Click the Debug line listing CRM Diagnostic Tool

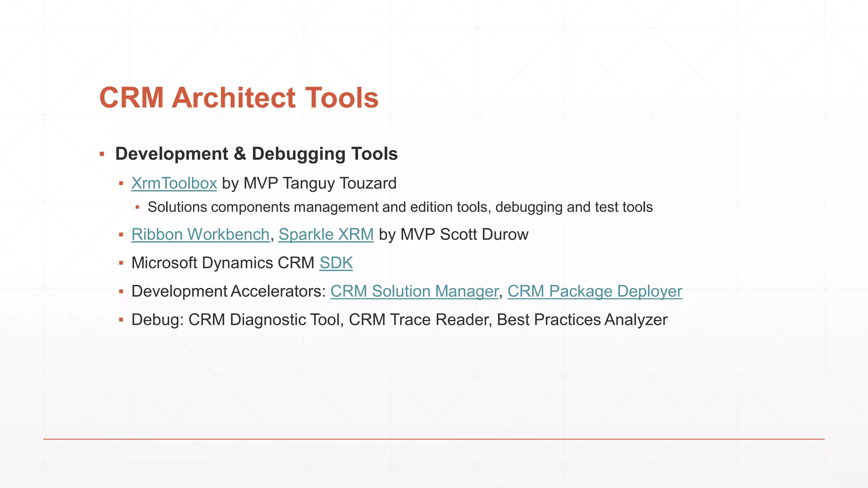click(x=399, y=320)
